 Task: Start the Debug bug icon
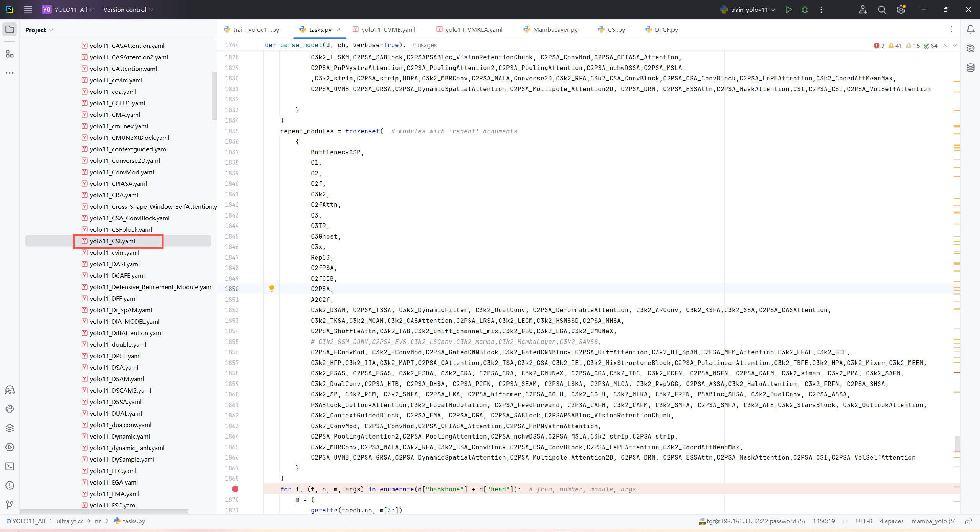coord(805,10)
